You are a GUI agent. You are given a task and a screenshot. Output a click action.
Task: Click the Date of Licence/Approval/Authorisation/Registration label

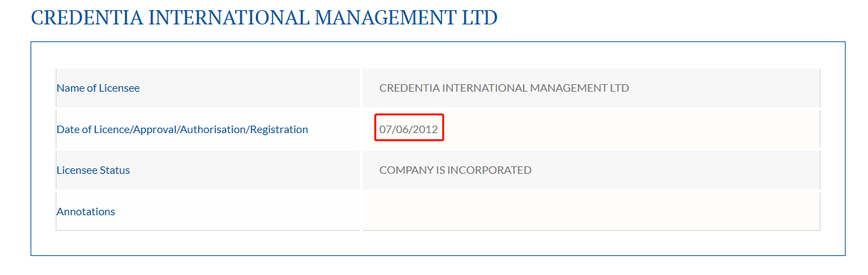click(182, 129)
